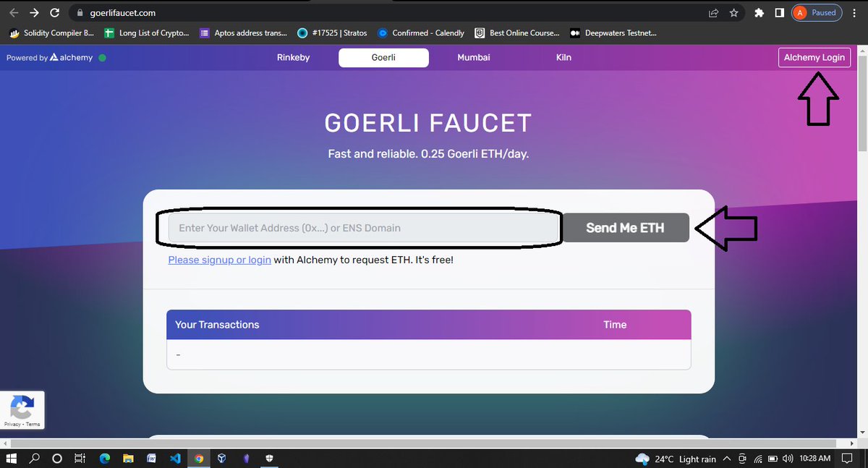
Task: Open the purple crystal app on taskbar
Action: pos(246,459)
